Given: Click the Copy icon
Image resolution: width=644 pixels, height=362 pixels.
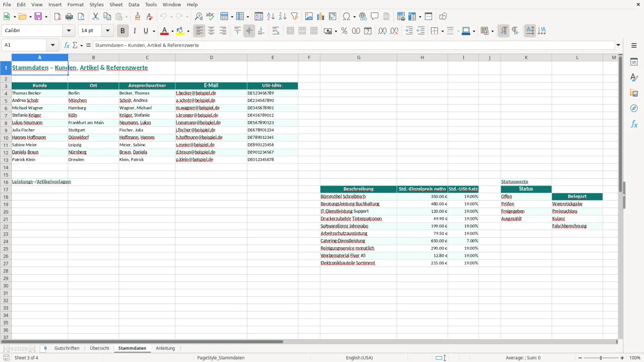Looking at the screenshot, I should tap(107, 17).
